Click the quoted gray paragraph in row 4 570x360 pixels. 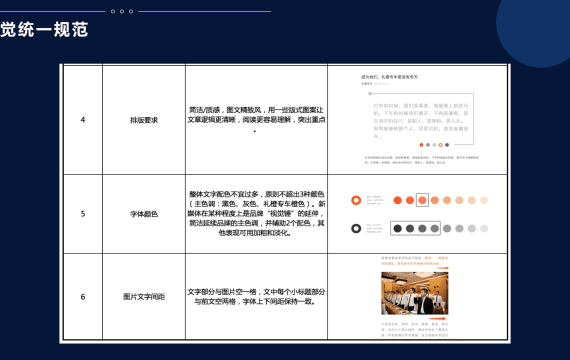421,121
